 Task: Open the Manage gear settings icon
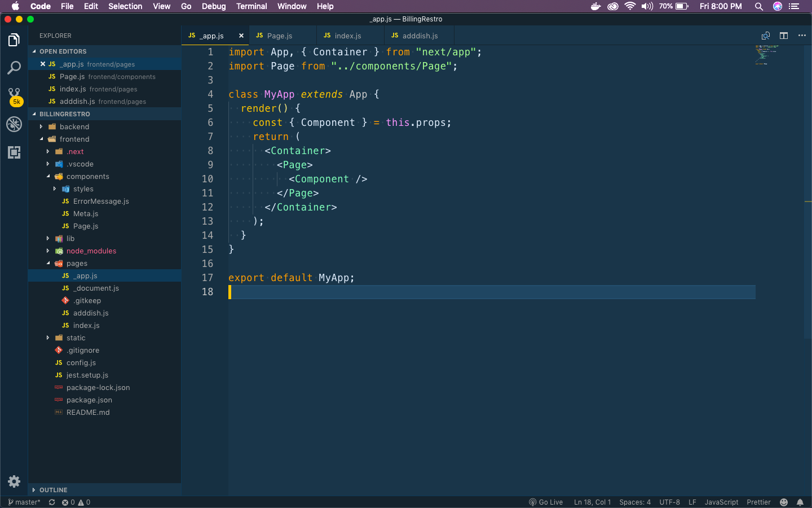14,481
